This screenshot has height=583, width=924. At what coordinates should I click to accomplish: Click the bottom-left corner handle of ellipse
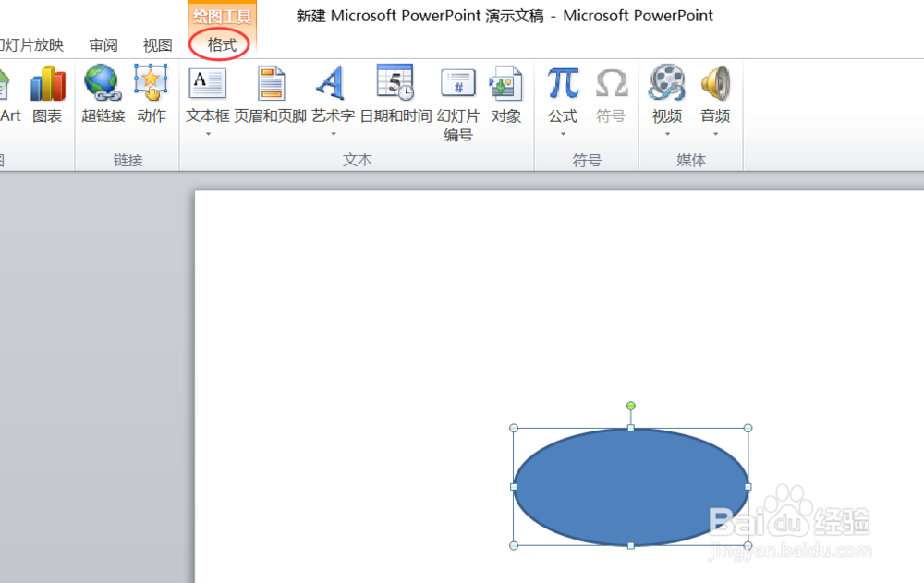[x=513, y=546]
